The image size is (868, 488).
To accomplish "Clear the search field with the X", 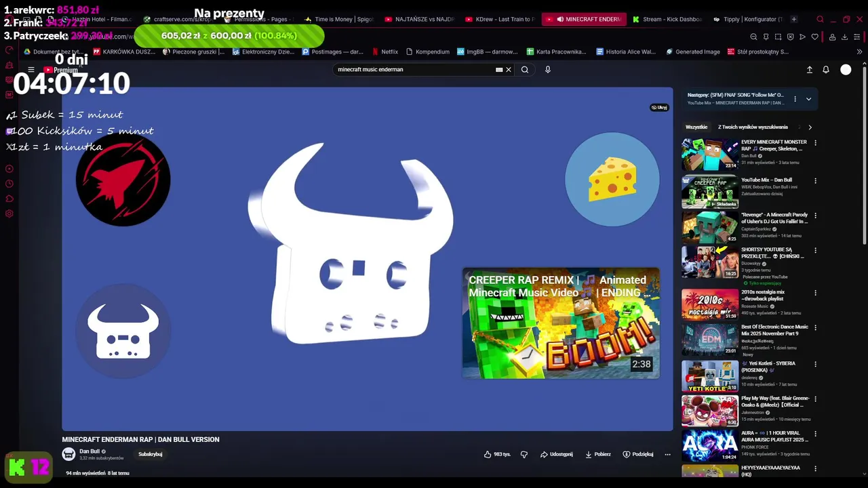I will [509, 69].
